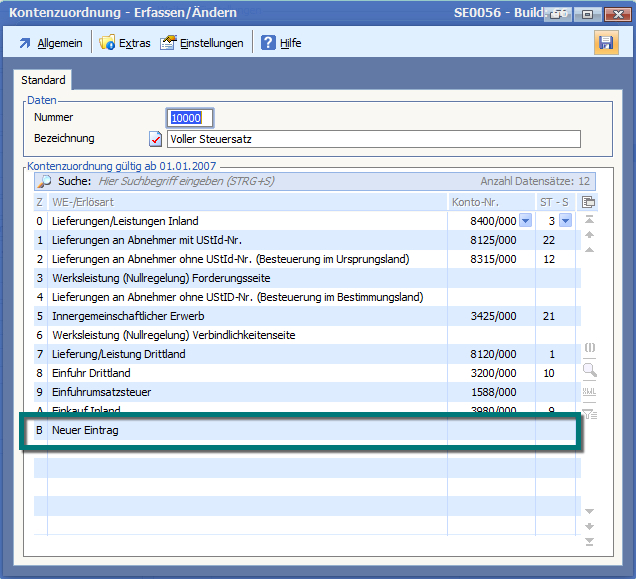Jump to last record with bottom arrow
Viewport: 636px width, 579px height.
[589, 541]
